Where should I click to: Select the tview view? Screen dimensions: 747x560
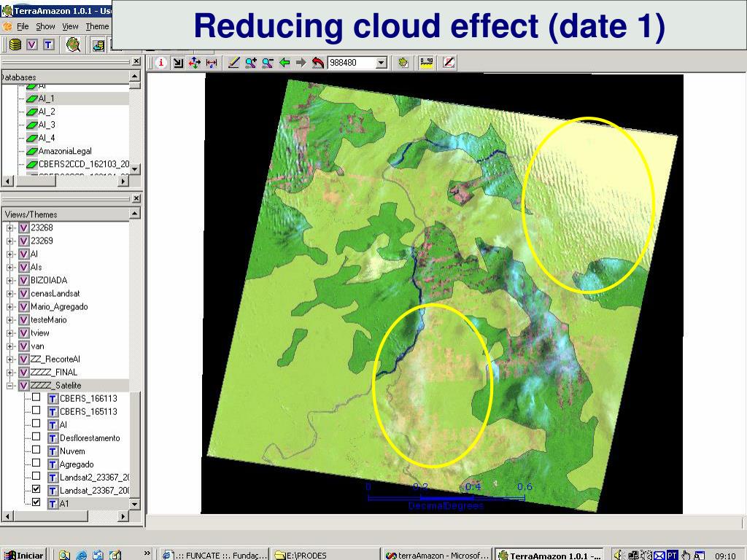[40, 333]
